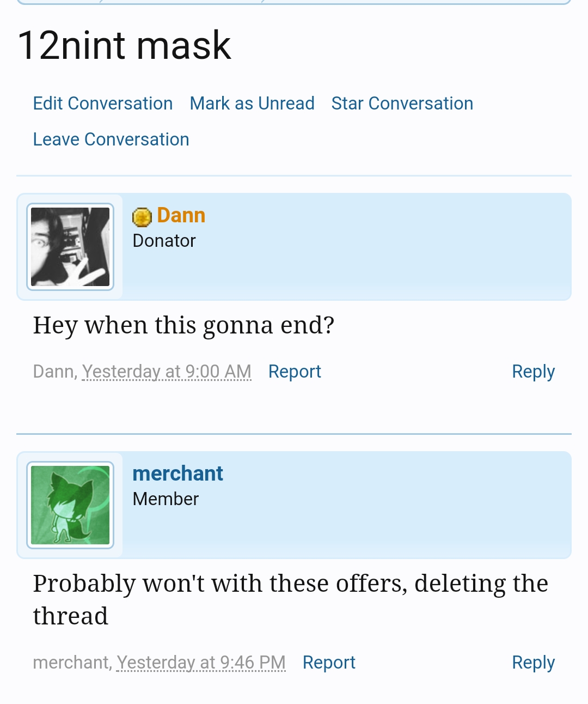
Task: Reply to Dann's message
Action: (533, 371)
